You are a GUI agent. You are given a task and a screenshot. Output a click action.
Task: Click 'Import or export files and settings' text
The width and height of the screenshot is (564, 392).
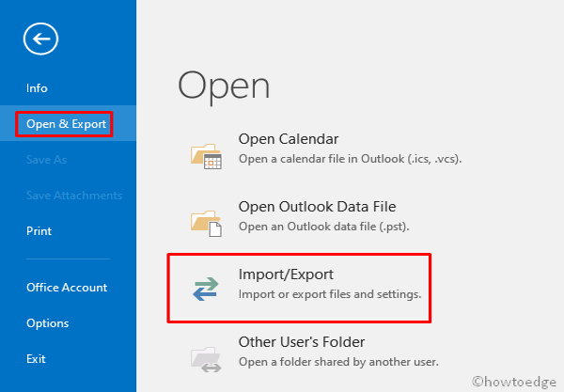click(x=329, y=293)
